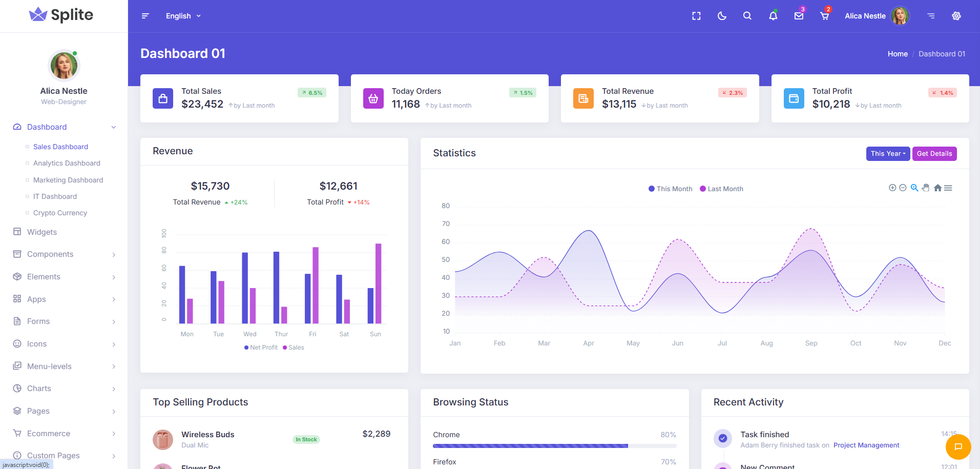
Task: Click the Task finished check icon
Action: click(722, 438)
